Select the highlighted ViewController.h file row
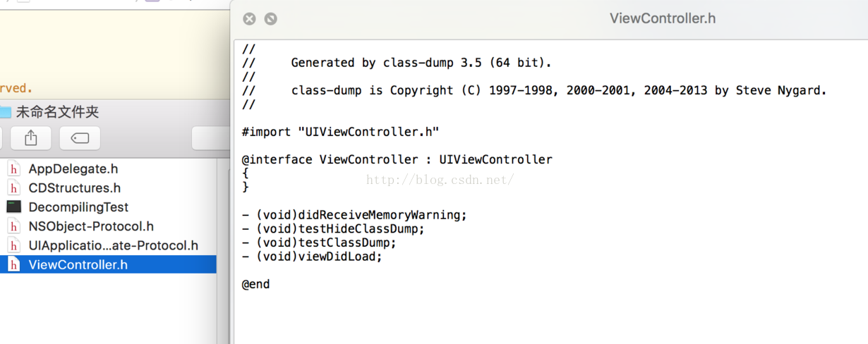The height and width of the screenshot is (344, 868). (x=78, y=265)
